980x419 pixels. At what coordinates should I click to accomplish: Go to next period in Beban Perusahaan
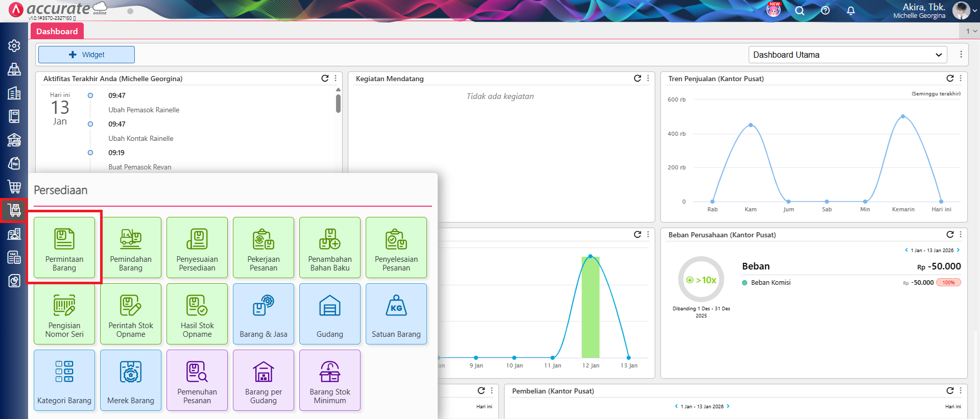[958, 250]
